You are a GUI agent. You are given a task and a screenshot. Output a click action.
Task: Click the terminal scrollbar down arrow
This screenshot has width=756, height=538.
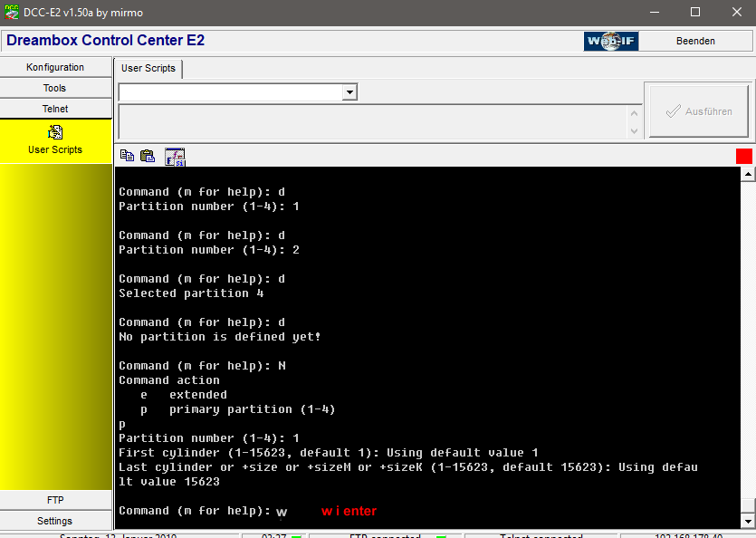click(x=747, y=521)
